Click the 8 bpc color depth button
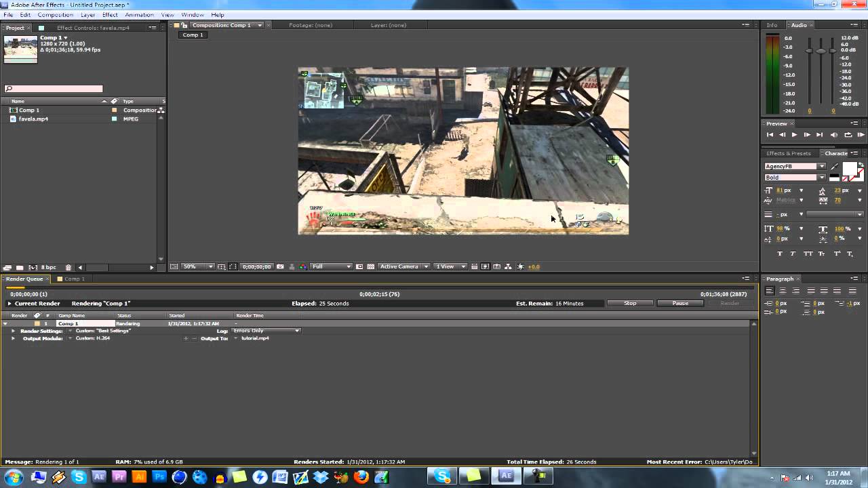868x488 pixels. [49, 268]
